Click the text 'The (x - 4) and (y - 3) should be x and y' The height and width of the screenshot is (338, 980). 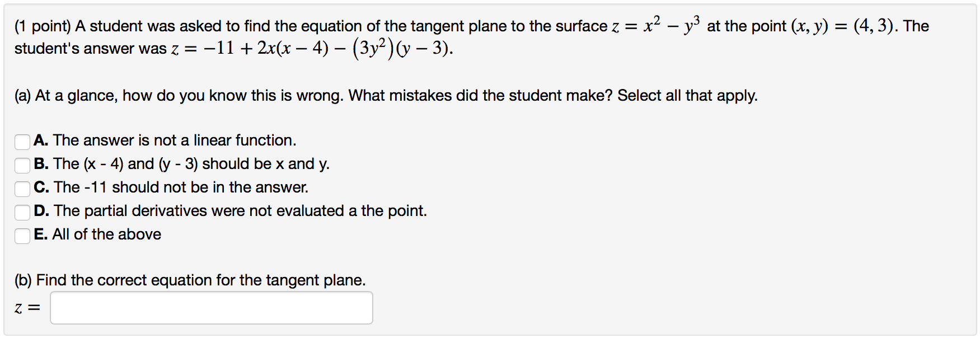pos(191,164)
